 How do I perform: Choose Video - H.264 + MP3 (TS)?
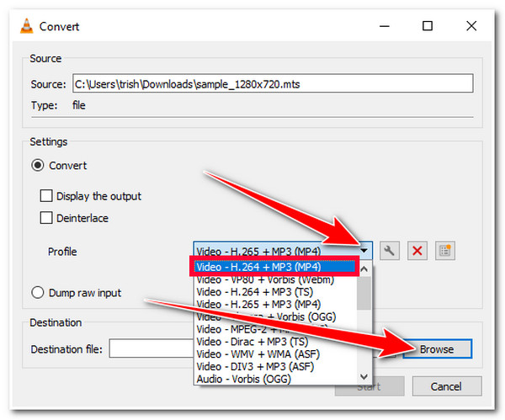pos(276,292)
